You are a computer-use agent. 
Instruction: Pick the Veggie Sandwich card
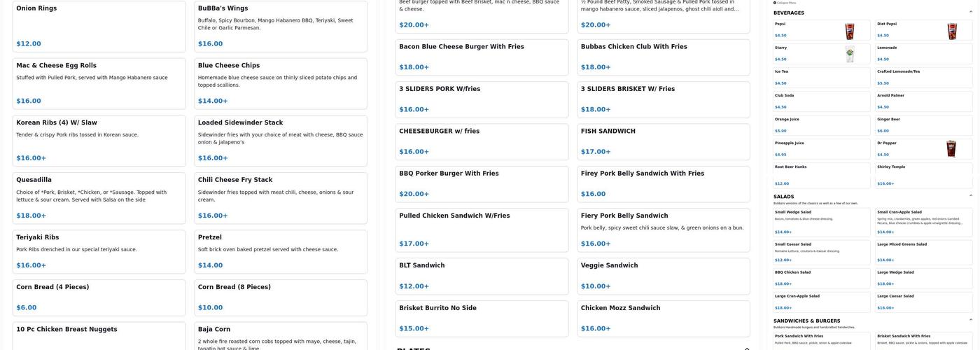tap(663, 276)
